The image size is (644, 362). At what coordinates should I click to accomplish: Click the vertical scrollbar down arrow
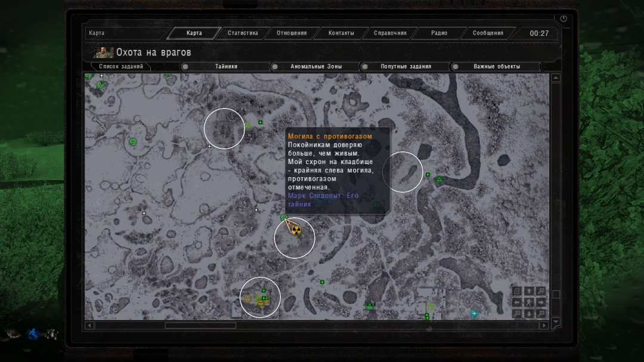pyautogui.click(x=556, y=321)
